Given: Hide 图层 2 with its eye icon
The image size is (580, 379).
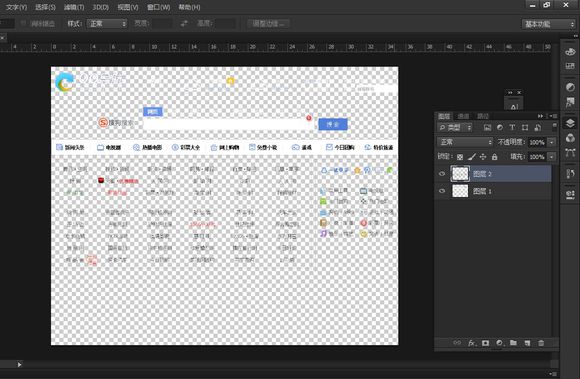Looking at the screenshot, I should point(442,174).
